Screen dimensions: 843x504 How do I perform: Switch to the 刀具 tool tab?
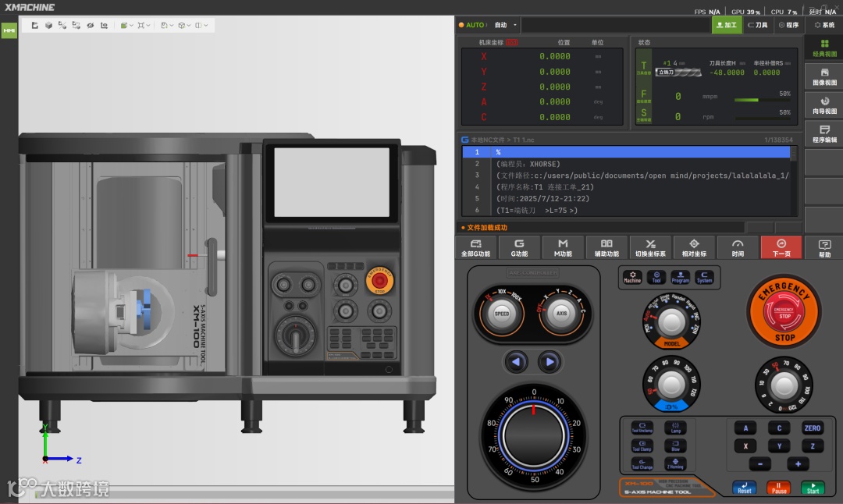tap(758, 25)
